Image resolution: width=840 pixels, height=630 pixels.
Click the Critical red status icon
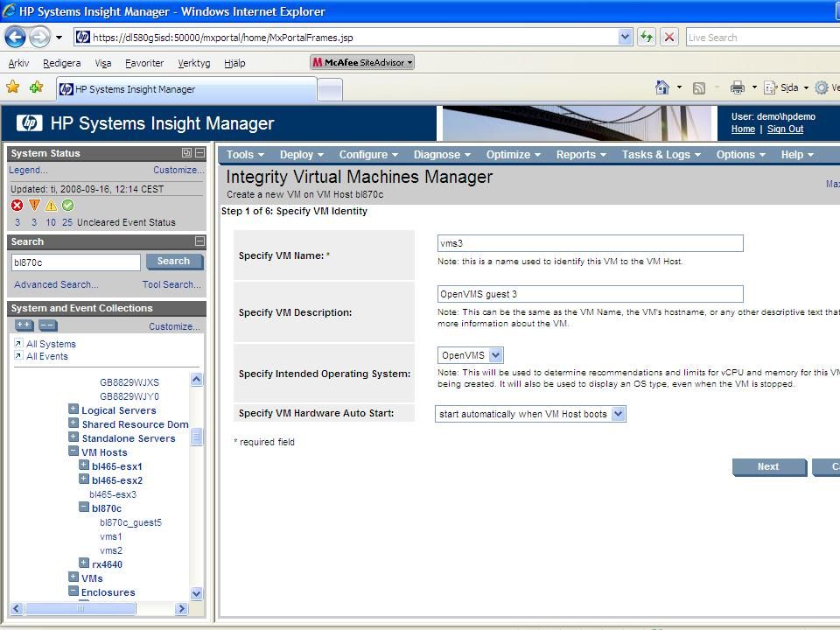coord(17,205)
